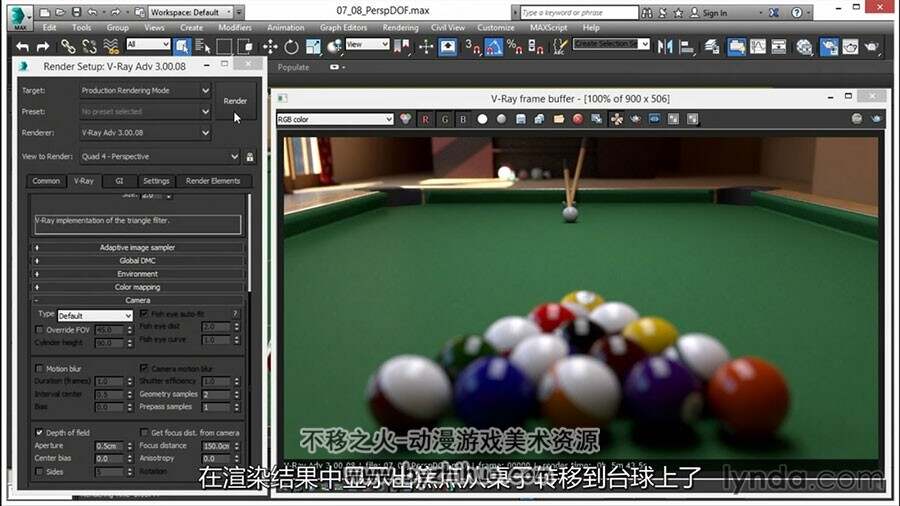Click the Select and Link chain icon
Screen dimensions: 900x506
68,46
